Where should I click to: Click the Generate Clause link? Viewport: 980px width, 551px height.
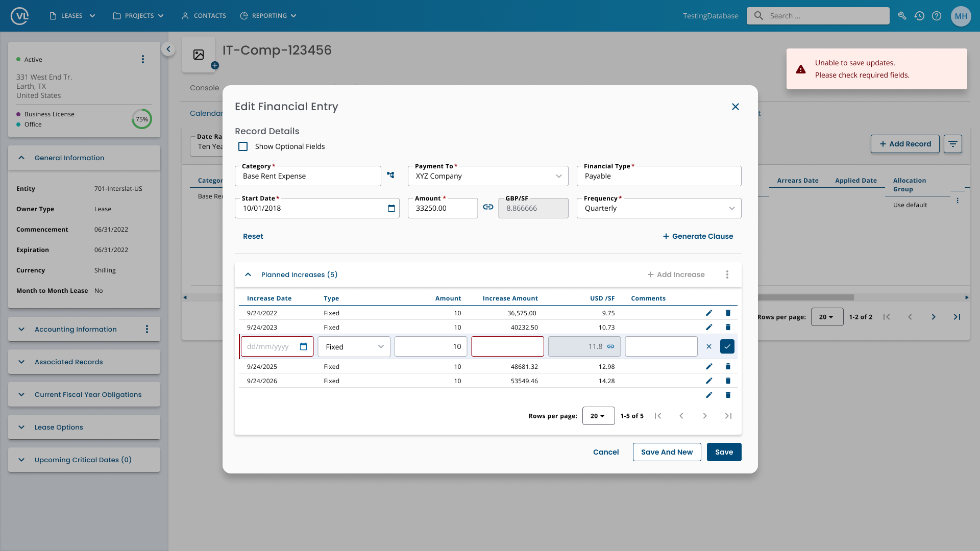pyautogui.click(x=698, y=236)
